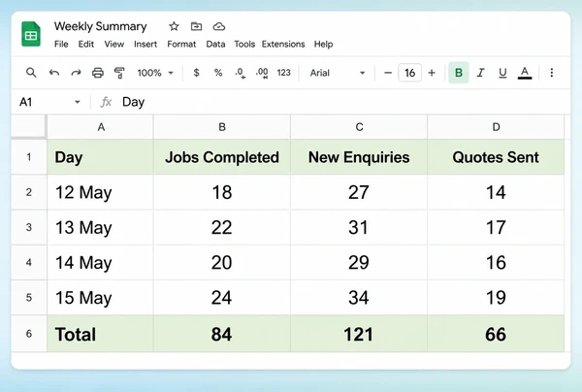
Task: Click the A1 name box
Action: (26, 102)
